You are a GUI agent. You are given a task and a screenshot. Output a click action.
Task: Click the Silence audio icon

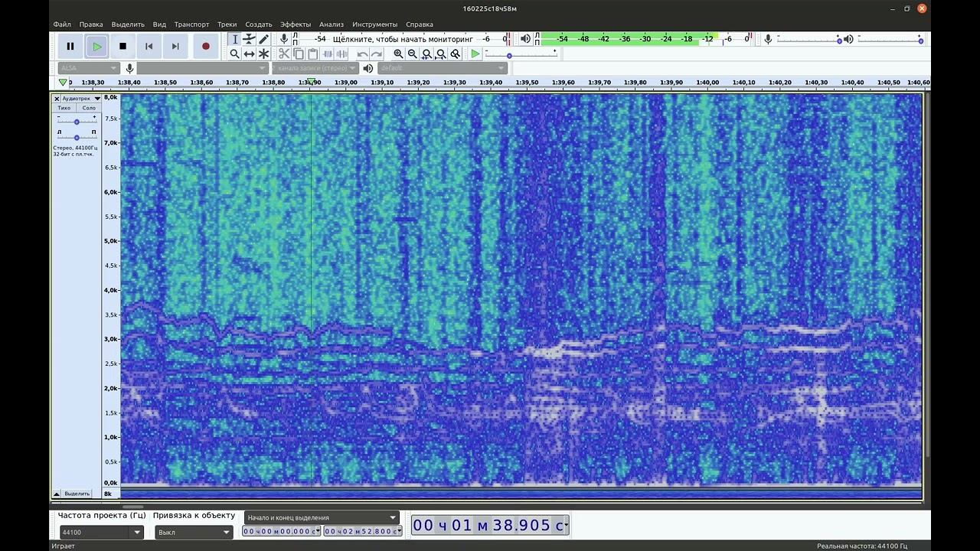(x=341, y=54)
